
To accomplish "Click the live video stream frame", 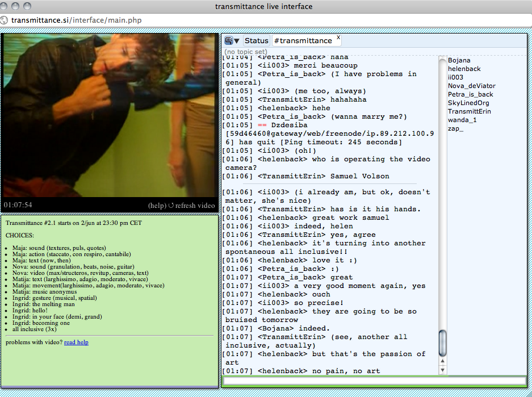I will pos(109,115).
